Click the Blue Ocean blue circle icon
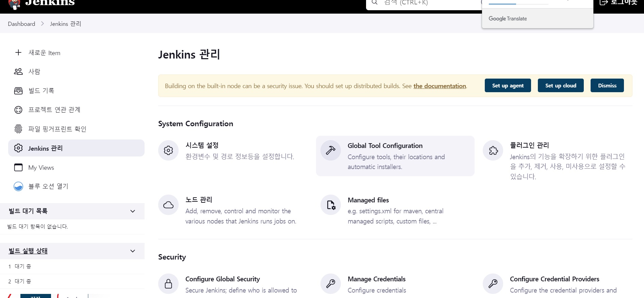The height and width of the screenshot is (298, 644). click(x=18, y=186)
